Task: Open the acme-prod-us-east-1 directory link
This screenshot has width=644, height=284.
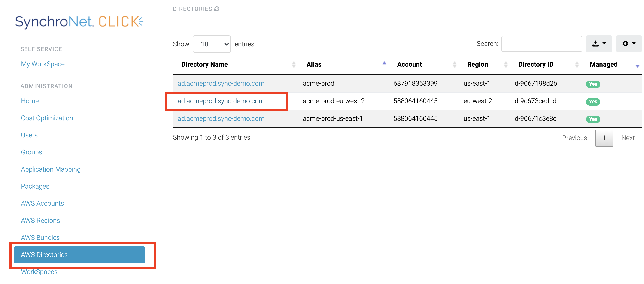Action: (221, 118)
